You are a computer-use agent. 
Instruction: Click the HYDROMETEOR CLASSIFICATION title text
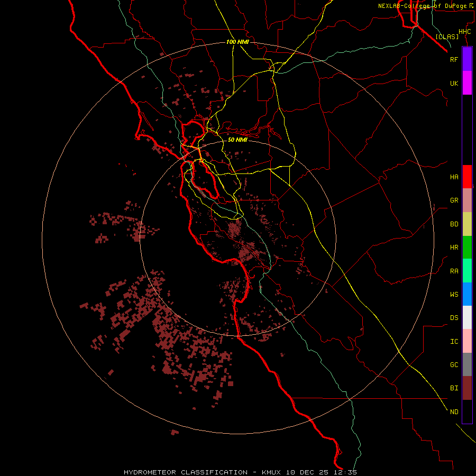(186, 472)
